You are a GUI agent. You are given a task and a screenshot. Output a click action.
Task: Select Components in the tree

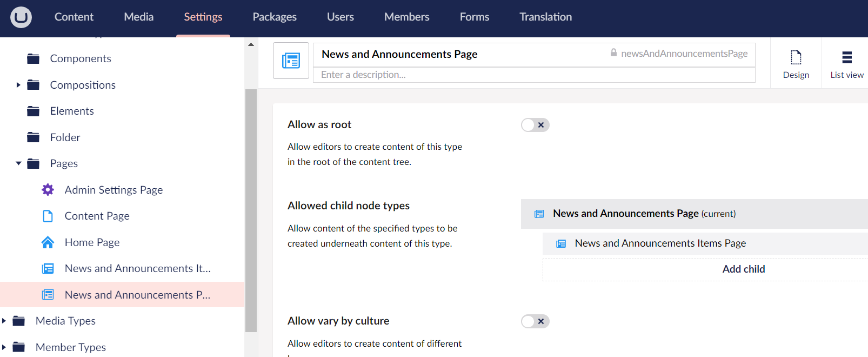tap(81, 58)
